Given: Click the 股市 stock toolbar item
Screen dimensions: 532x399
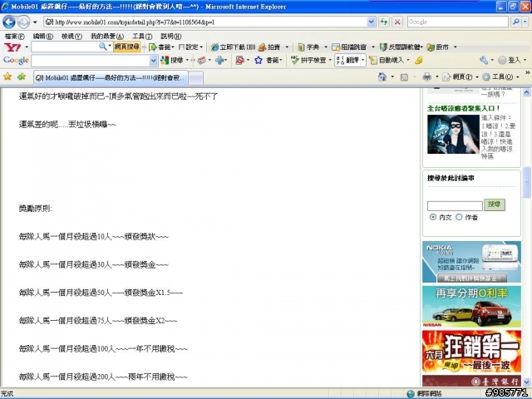Looking at the screenshot, I should [438, 47].
